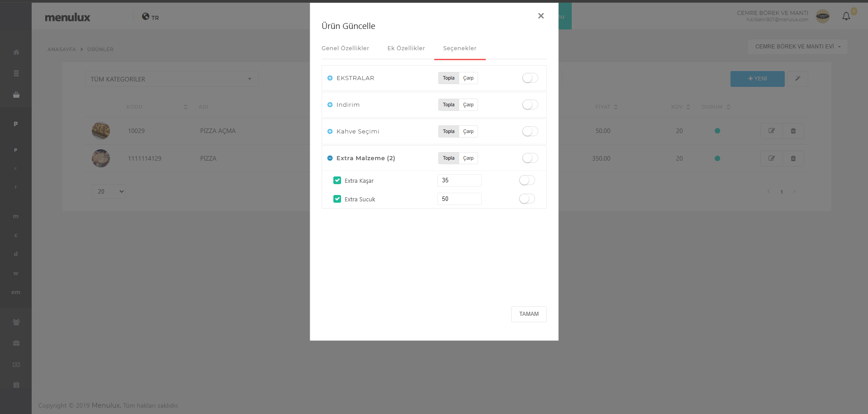Toggle the Extra Sucuk switch
868x414 pixels.
coord(527,199)
